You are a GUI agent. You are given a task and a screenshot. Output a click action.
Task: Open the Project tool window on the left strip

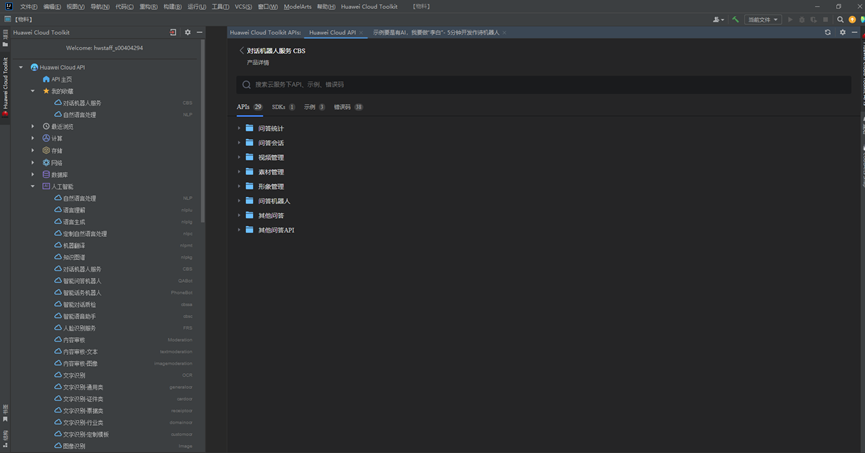pos(5,39)
